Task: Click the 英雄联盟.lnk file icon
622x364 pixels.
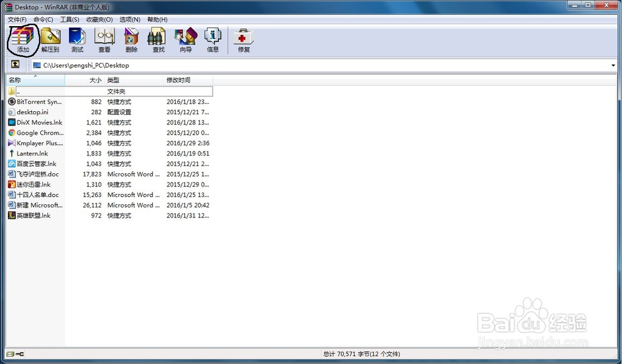Action: (11, 216)
